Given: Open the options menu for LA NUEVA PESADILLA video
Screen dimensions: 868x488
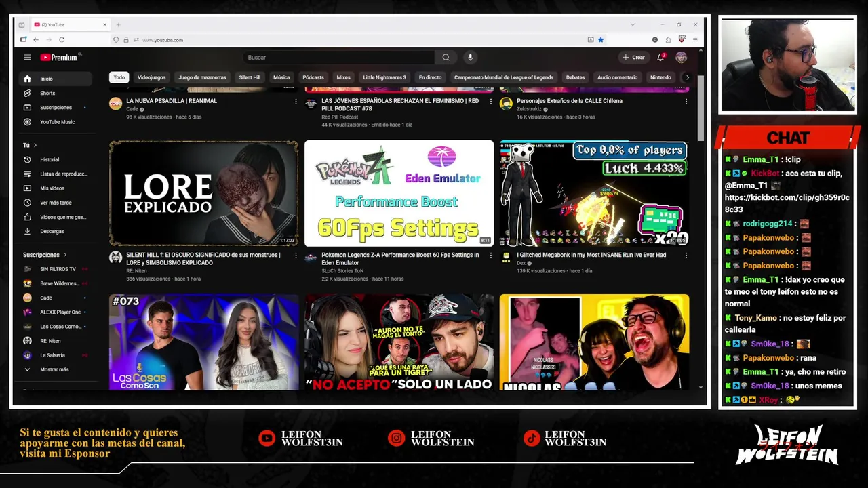Looking at the screenshot, I should (296, 102).
